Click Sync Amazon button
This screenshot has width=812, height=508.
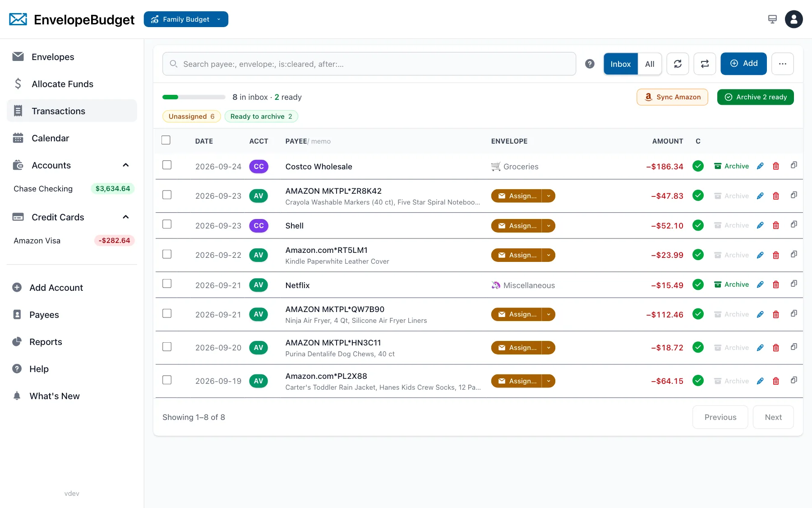coord(672,97)
